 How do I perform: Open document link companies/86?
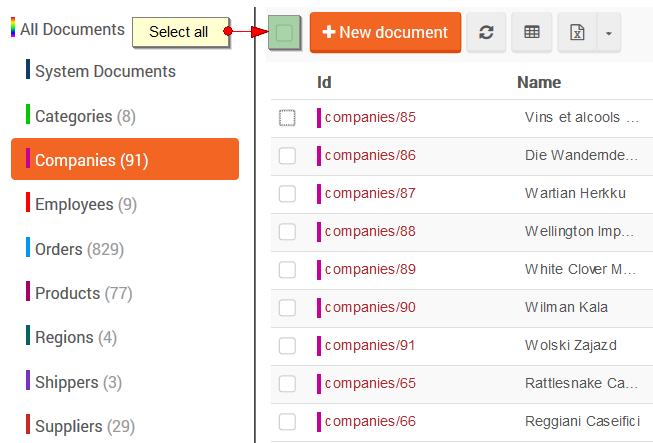click(x=370, y=155)
